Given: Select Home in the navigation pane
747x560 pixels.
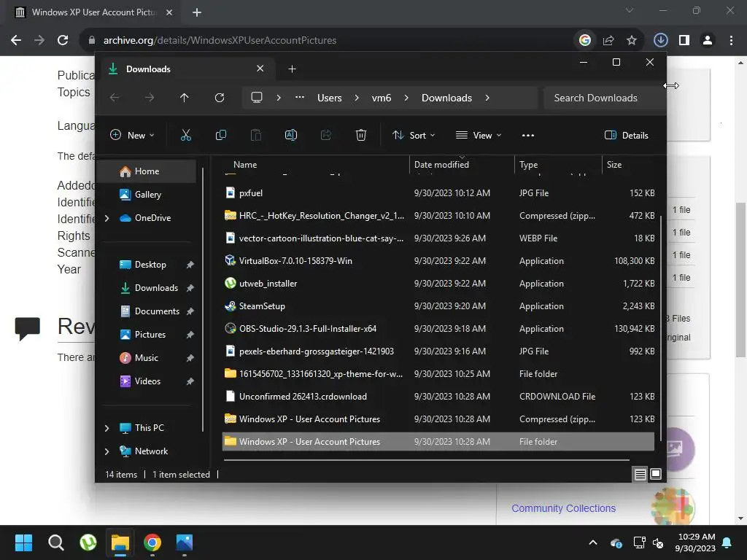Looking at the screenshot, I should (146, 171).
